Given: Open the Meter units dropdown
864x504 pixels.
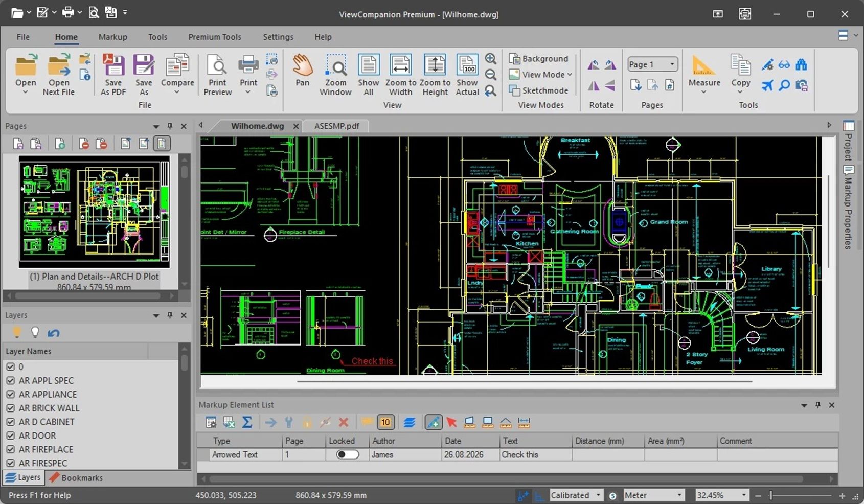Looking at the screenshot, I should pos(679,495).
